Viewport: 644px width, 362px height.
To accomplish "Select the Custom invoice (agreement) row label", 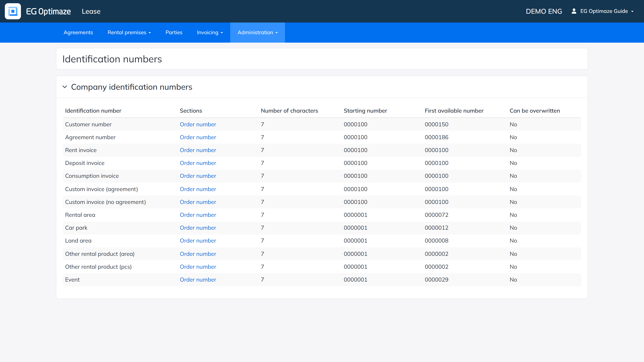I will tap(101, 189).
